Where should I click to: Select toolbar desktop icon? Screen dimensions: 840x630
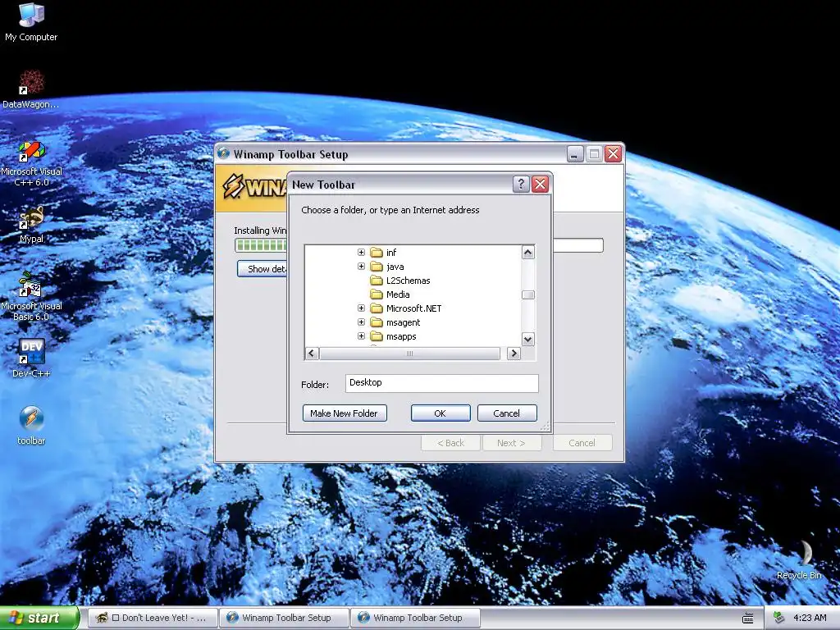point(31,426)
